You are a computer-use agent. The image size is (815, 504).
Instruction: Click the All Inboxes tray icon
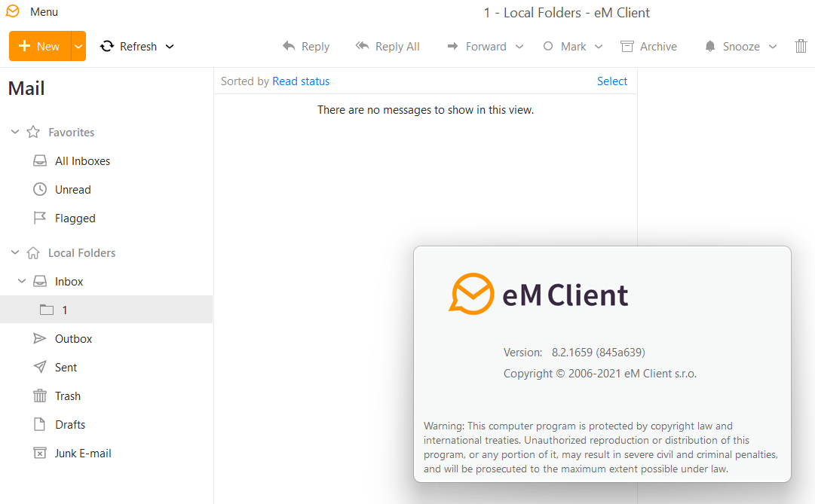pyautogui.click(x=40, y=160)
